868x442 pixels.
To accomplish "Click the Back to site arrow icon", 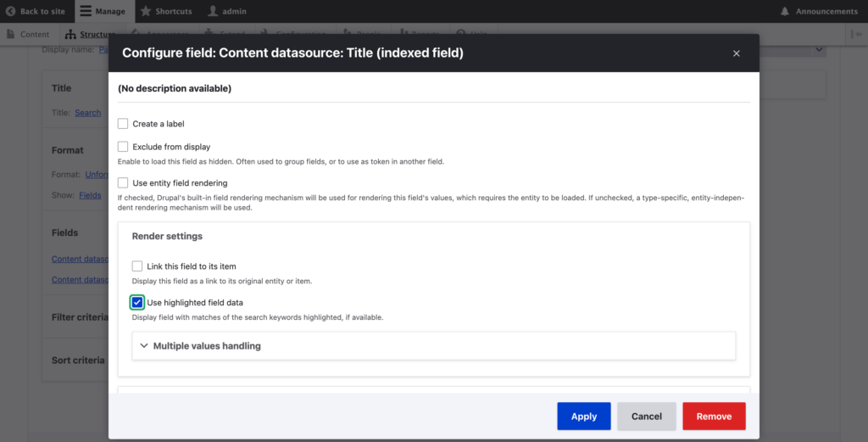I will coord(10,11).
